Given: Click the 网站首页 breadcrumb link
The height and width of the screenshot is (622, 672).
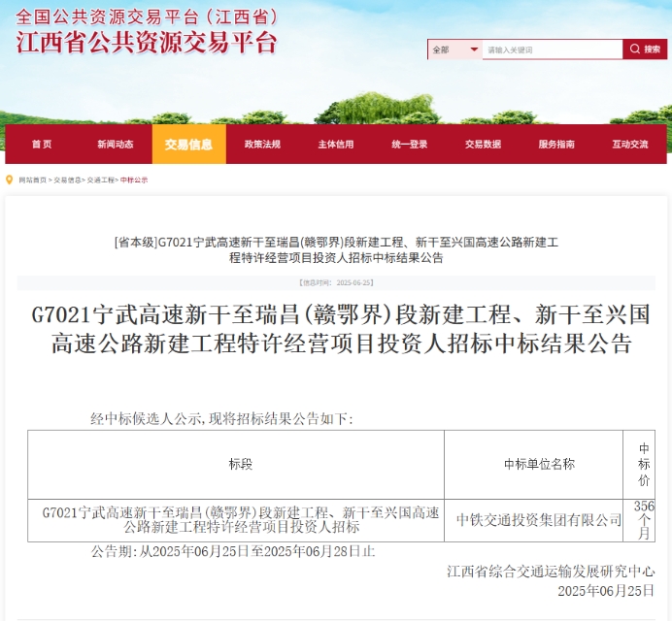Looking at the screenshot, I should click(32, 180).
